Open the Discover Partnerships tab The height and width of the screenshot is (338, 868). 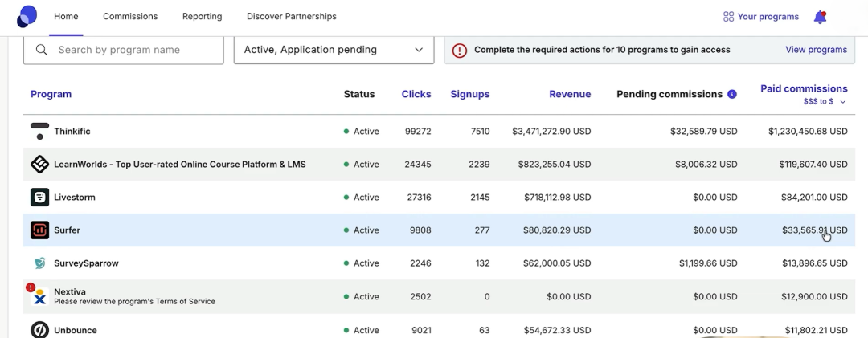291,17
